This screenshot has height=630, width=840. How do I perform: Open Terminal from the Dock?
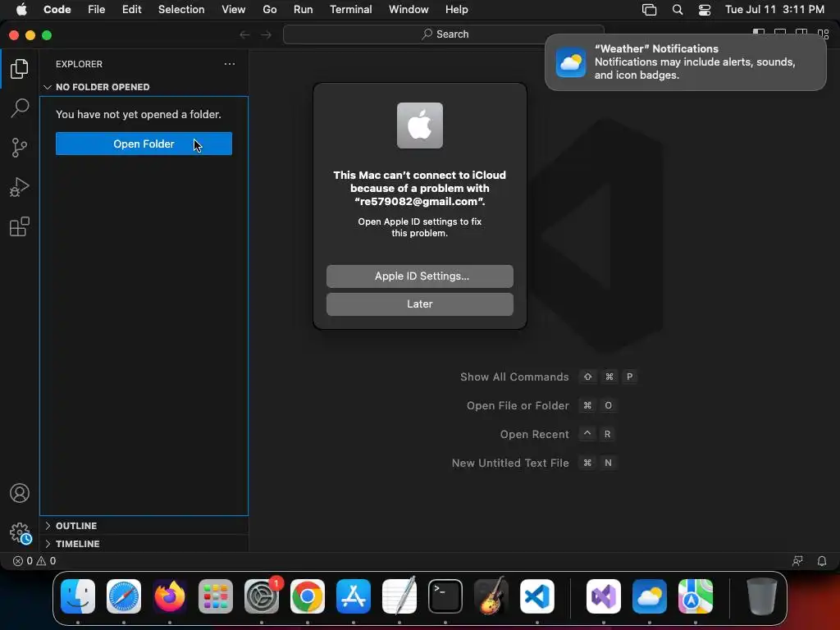[x=445, y=596]
